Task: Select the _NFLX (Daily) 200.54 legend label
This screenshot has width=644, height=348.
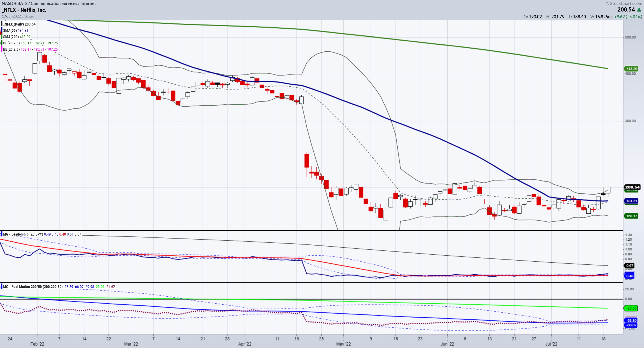Action: coord(19,24)
